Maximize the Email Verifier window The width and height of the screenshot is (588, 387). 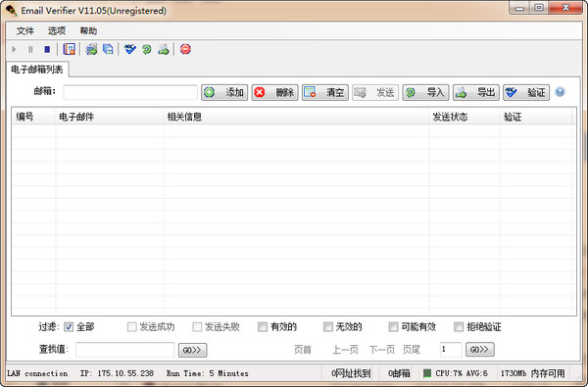click(x=539, y=8)
